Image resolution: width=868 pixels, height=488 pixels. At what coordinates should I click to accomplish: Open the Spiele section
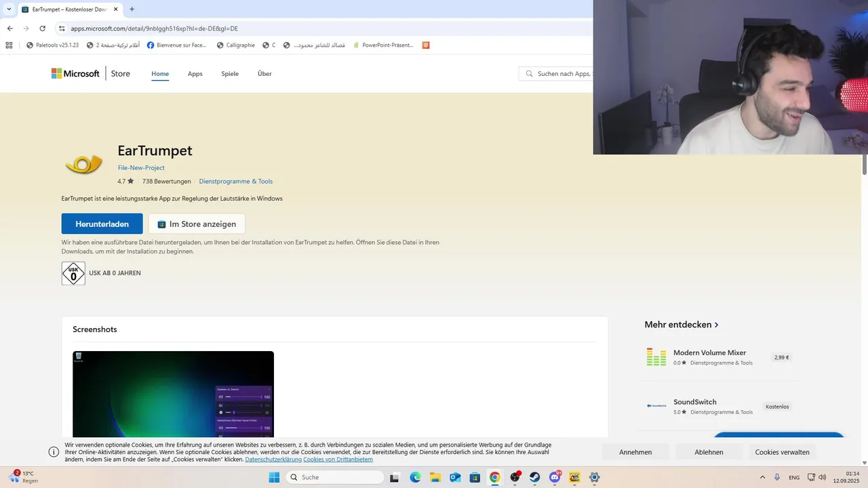pyautogui.click(x=230, y=73)
